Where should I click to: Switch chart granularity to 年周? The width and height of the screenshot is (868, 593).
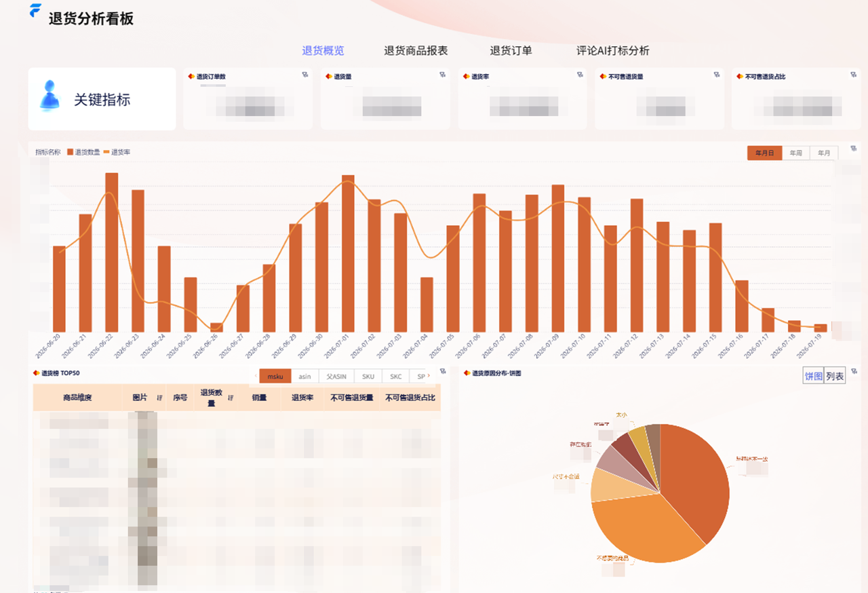tap(796, 153)
